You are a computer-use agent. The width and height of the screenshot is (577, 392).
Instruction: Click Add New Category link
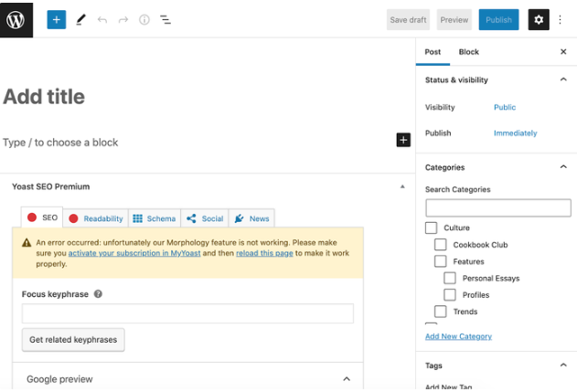point(458,336)
